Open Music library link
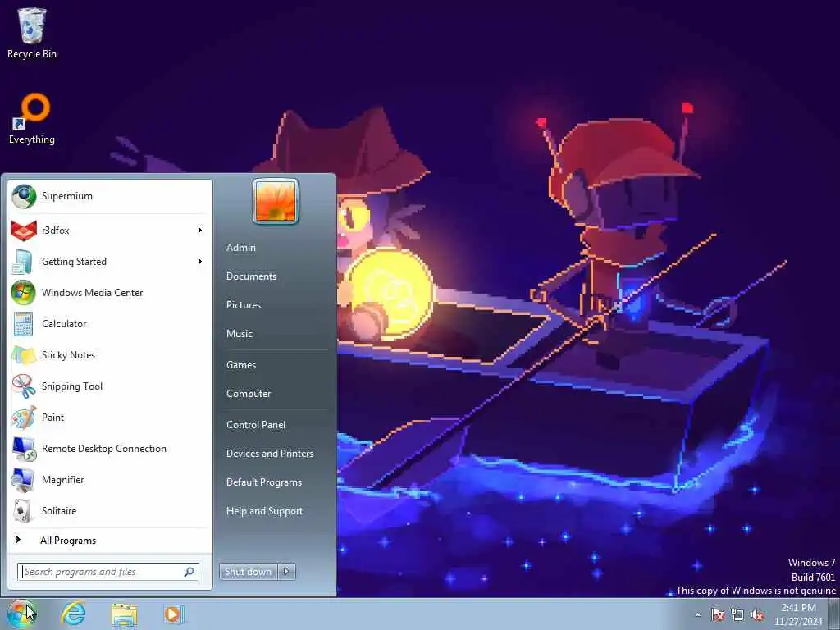 240,334
